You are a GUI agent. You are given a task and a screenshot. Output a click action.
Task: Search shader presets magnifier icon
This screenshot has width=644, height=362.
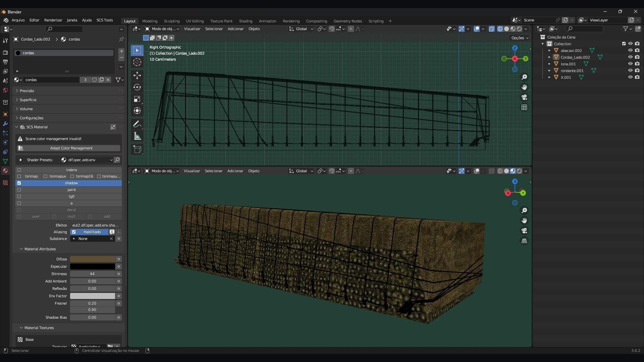pos(117,160)
